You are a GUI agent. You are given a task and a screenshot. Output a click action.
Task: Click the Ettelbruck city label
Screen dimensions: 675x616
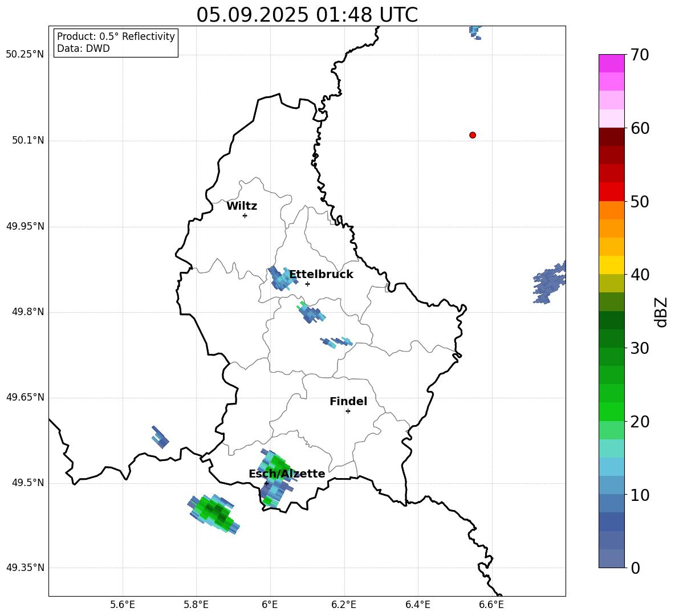pyautogui.click(x=321, y=275)
